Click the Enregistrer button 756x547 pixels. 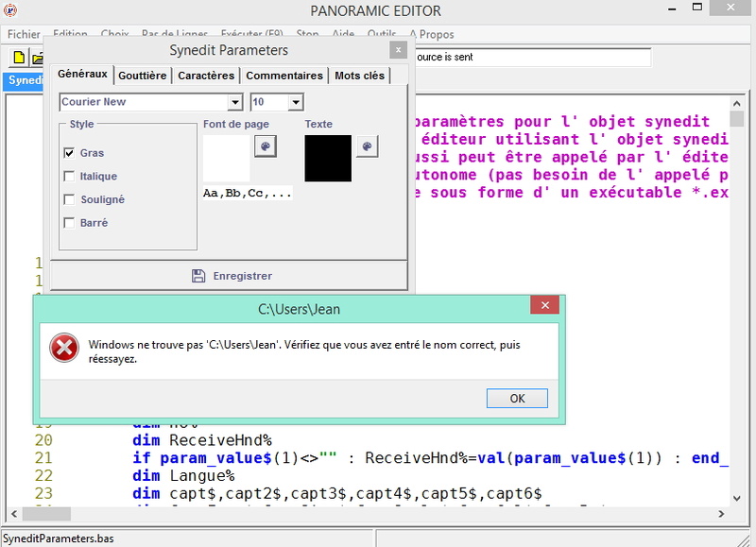[x=230, y=276]
